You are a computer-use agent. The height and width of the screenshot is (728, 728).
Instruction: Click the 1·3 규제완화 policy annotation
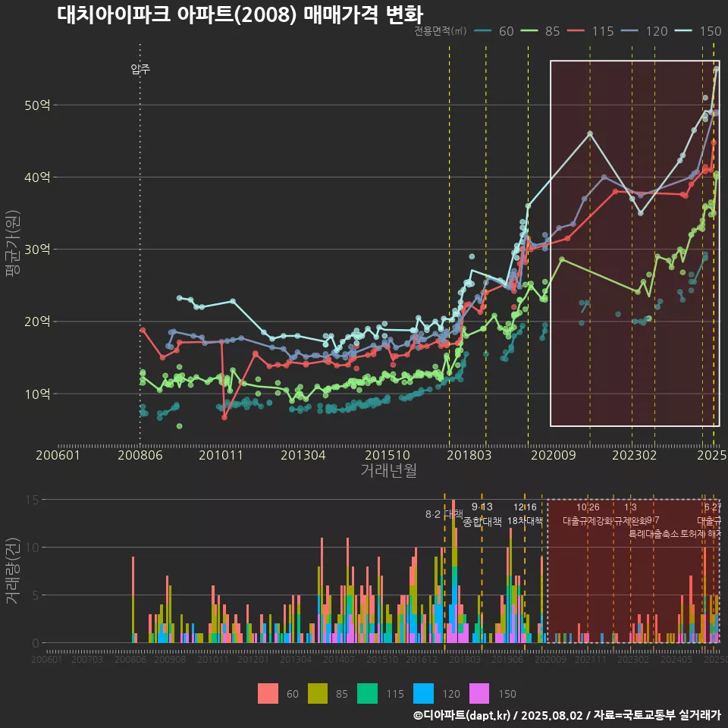630,514
